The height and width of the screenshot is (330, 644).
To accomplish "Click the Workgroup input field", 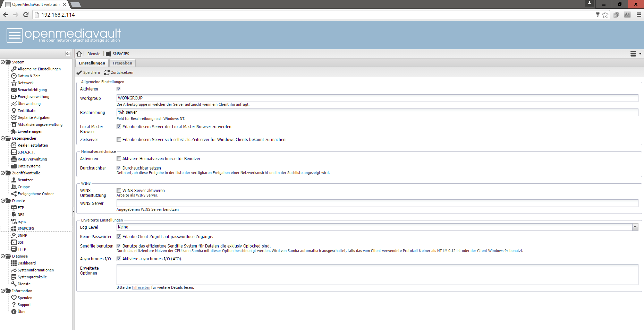I will pos(377,98).
